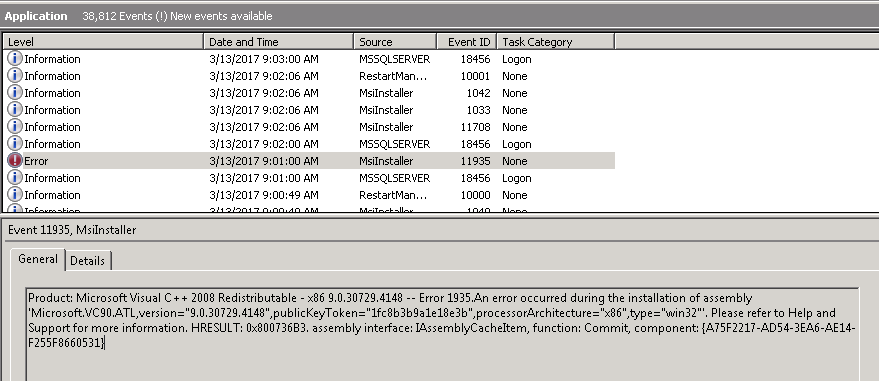Viewport: 879px width, 381px height.
Task: Sort by Event ID column header
Action: 466,41
